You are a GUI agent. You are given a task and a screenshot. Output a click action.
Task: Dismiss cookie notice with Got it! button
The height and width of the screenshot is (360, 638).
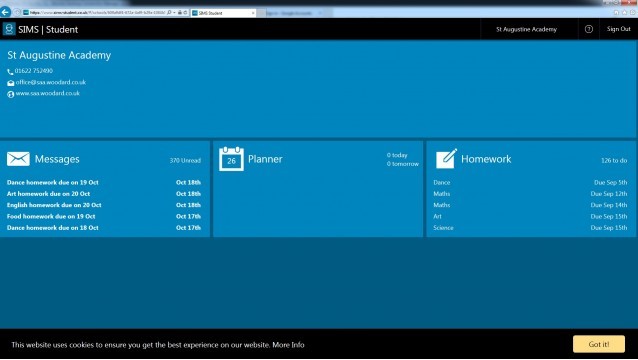tap(599, 344)
